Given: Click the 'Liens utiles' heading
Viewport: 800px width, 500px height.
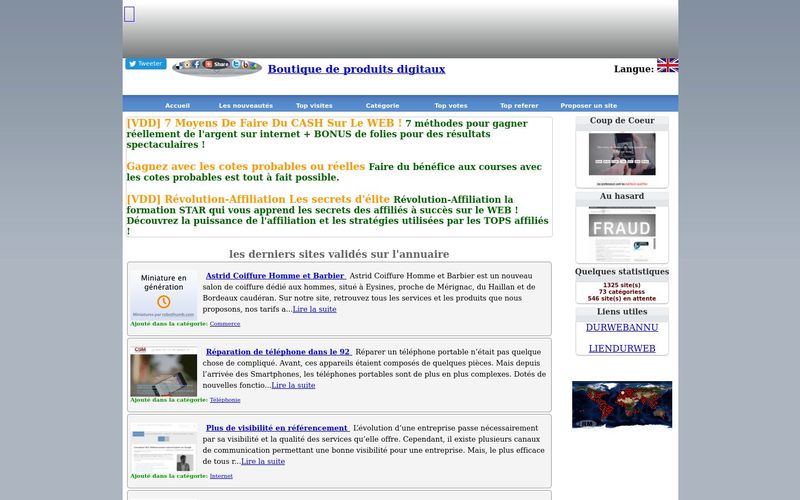Looking at the screenshot, I should pos(622,311).
